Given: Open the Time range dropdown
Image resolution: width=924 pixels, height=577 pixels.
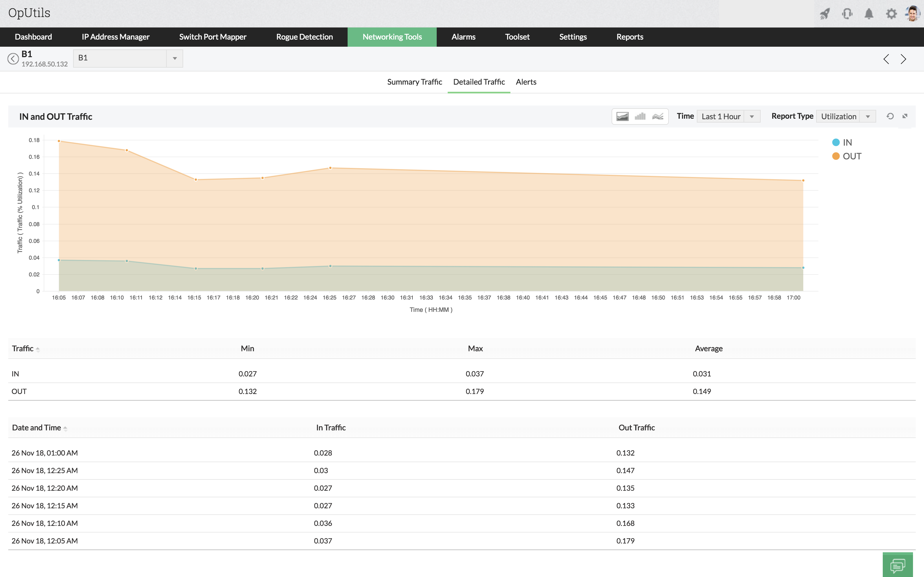Looking at the screenshot, I should (728, 116).
